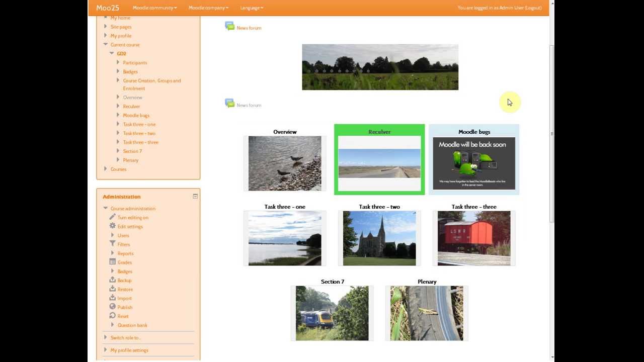Click the Turn editing on pencil icon
This screenshot has height=362, width=644.
point(113,217)
